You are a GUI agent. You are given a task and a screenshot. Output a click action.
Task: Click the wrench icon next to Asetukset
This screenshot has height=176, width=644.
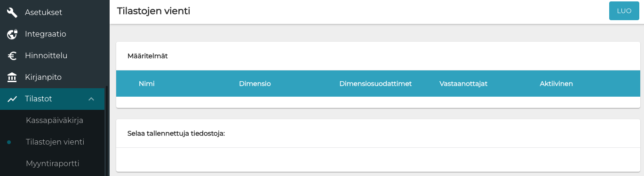click(x=12, y=13)
